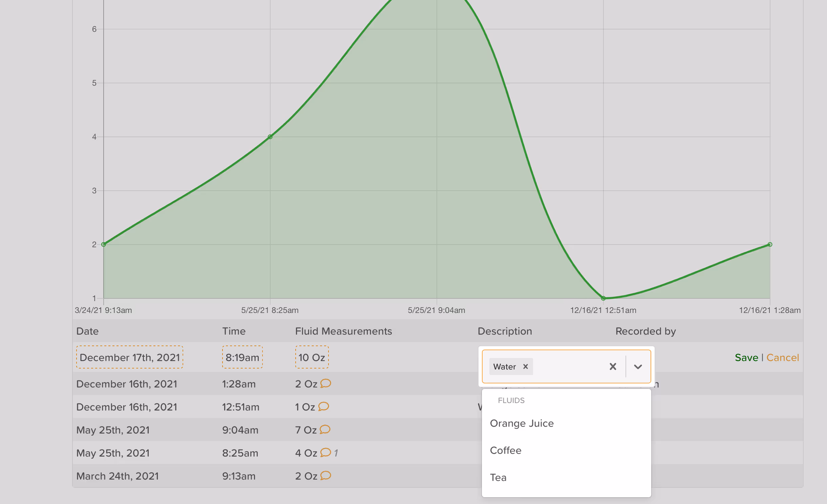The width and height of the screenshot is (827, 504).
Task: Open comment bubble for 4 Oz entry
Action: point(325,453)
